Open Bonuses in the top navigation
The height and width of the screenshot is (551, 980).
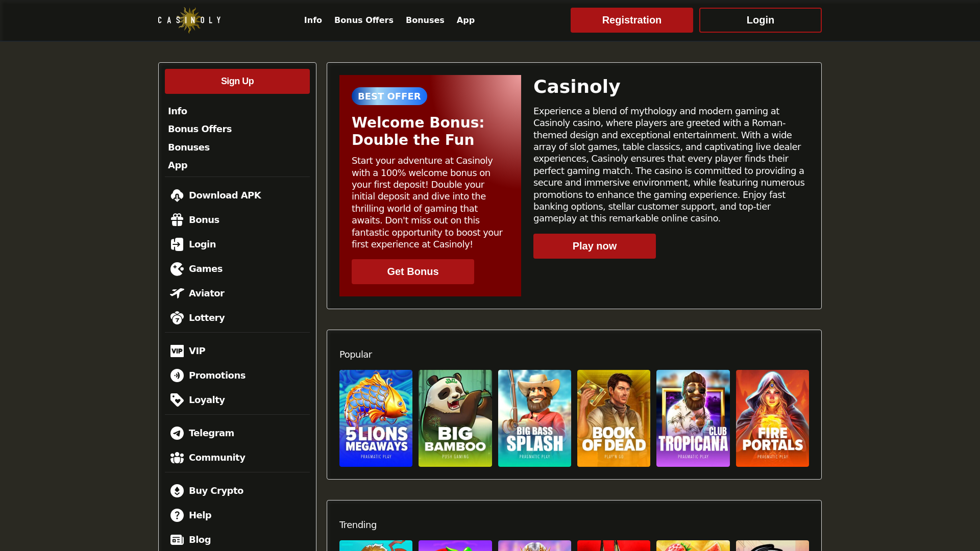point(425,20)
